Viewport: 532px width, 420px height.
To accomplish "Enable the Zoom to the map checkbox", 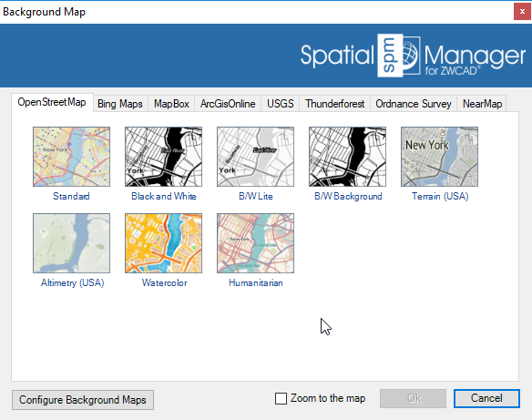I will tap(281, 399).
